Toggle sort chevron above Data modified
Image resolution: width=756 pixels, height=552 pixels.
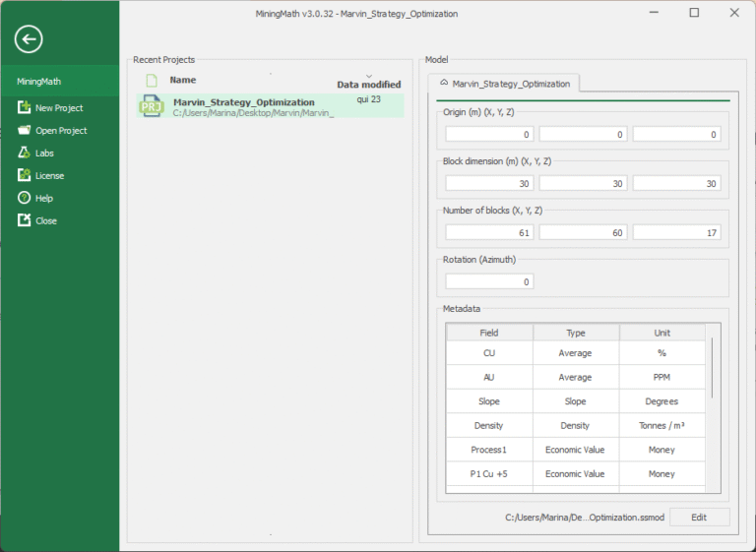pyautogui.click(x=369, y=76)
